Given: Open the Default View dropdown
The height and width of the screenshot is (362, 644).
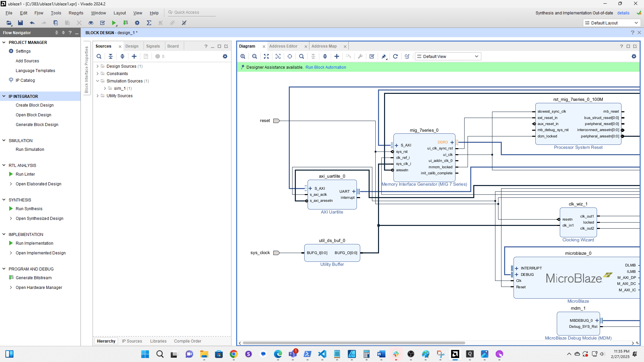Looking at the screenshot, I should (x=448, y=56).
